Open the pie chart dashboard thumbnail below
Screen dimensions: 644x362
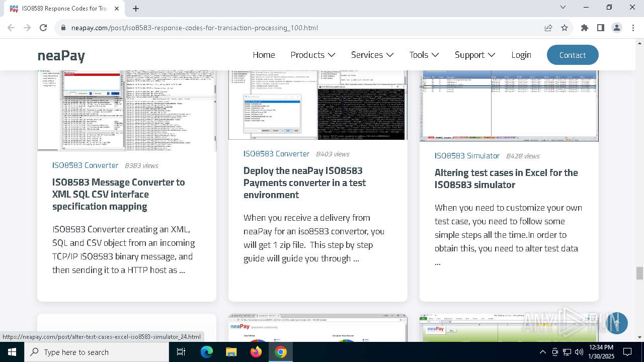[x=318, y=328]
